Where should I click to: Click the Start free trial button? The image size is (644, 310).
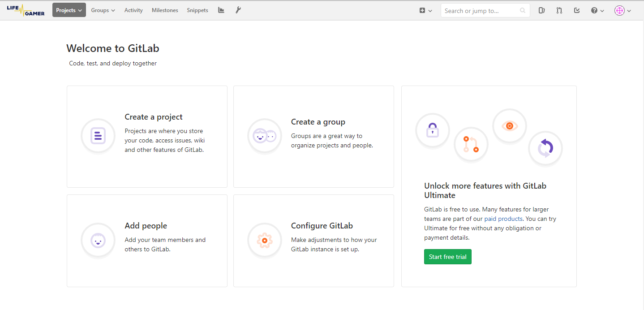(x=448, y=257)
